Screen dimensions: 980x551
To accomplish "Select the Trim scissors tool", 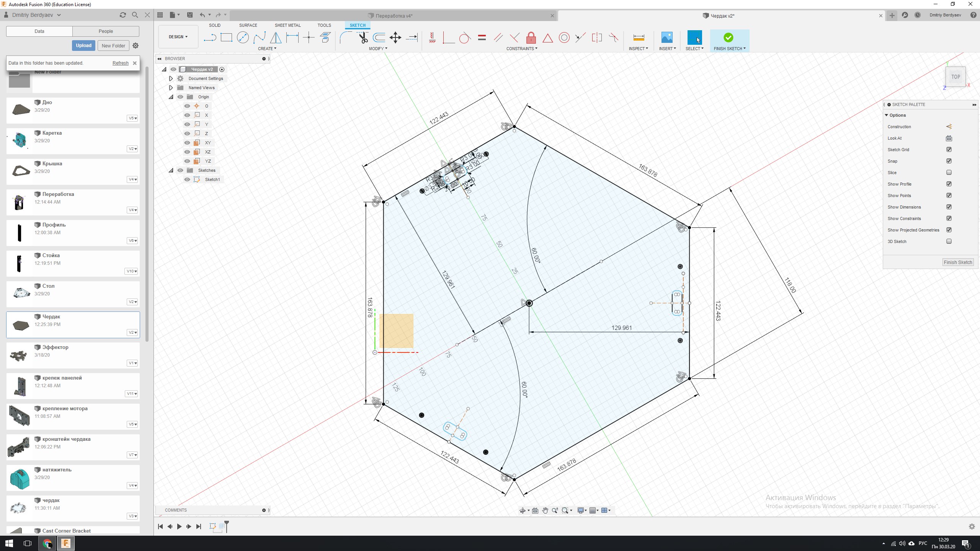I will [x=363, y=37].
